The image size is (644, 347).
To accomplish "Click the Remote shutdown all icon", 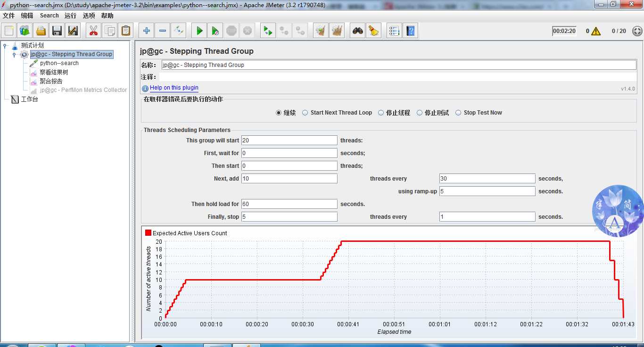I will (x=300, y=31).
